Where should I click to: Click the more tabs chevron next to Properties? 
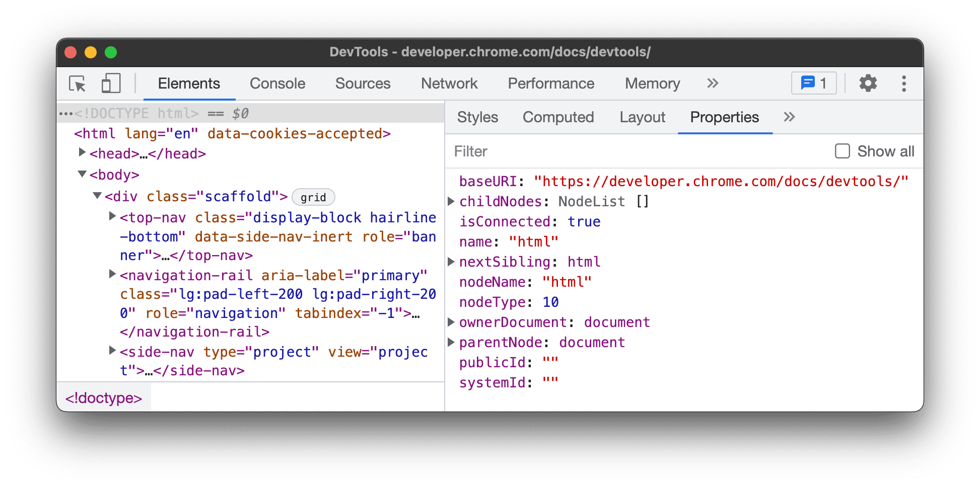(789, 117)
